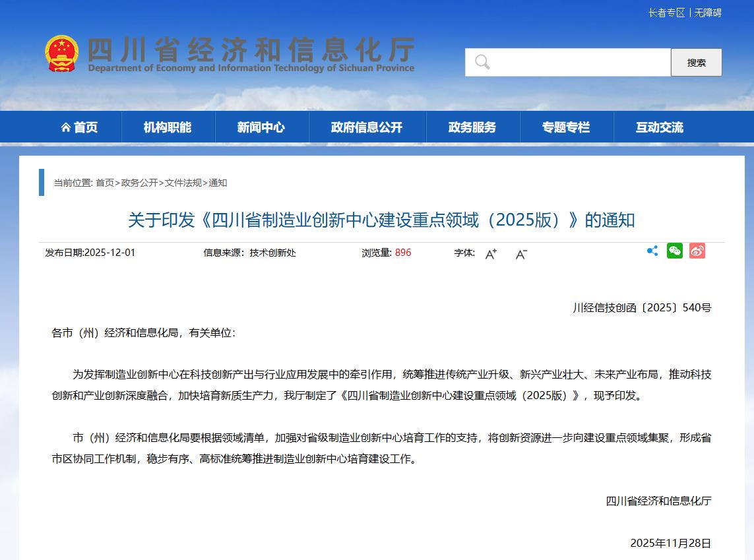Open the 政府信息公开 menu
The image size is (754, 560).
coord(367,127)
